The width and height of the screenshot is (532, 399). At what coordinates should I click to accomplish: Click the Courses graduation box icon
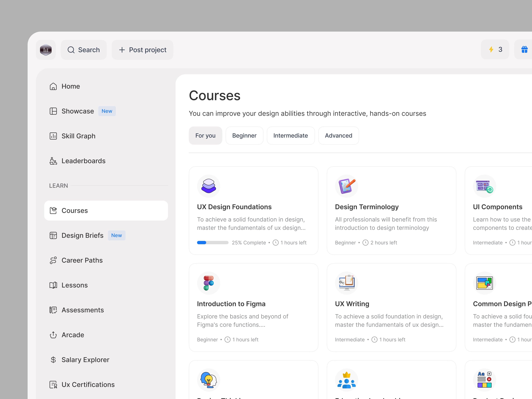(x=53, y=210)
